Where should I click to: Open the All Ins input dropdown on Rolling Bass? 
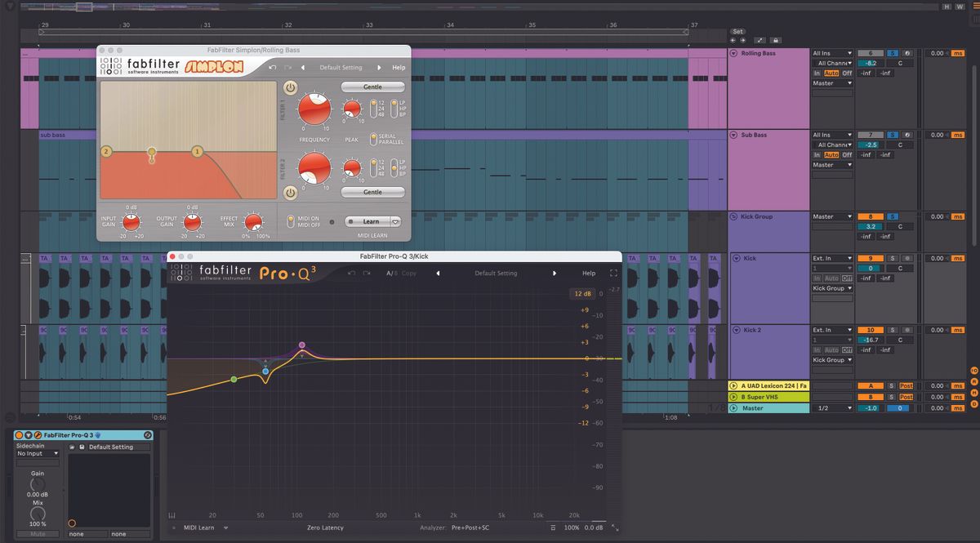coord(831,51)
